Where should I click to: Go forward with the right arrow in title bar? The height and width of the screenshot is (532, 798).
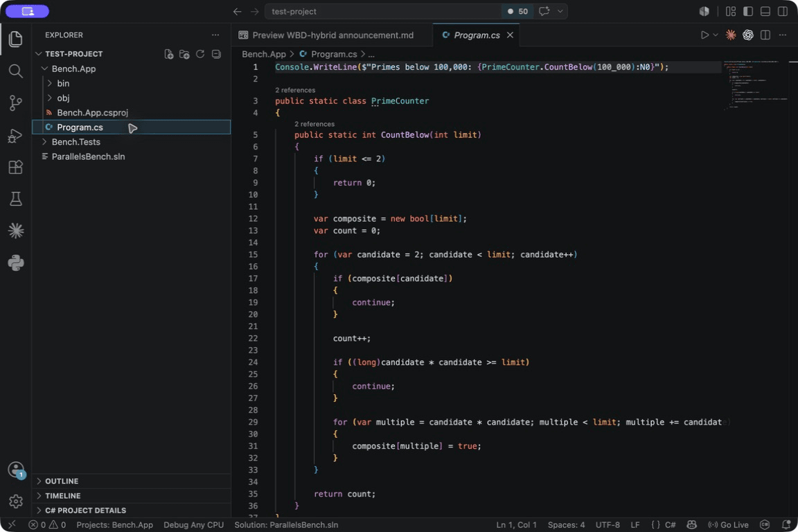click(254, 11)
